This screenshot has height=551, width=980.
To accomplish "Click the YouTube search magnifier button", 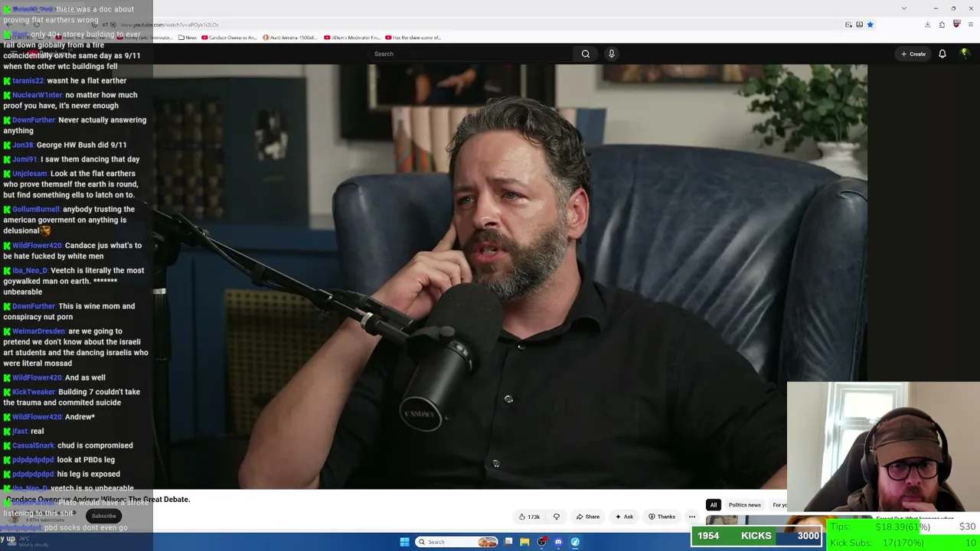I will tap(586, 54).
